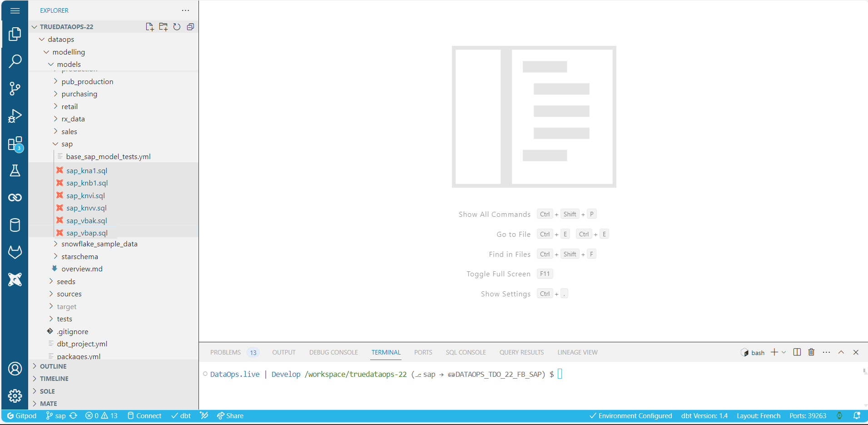
Task: Open the Search view
Action: (15, 60)
